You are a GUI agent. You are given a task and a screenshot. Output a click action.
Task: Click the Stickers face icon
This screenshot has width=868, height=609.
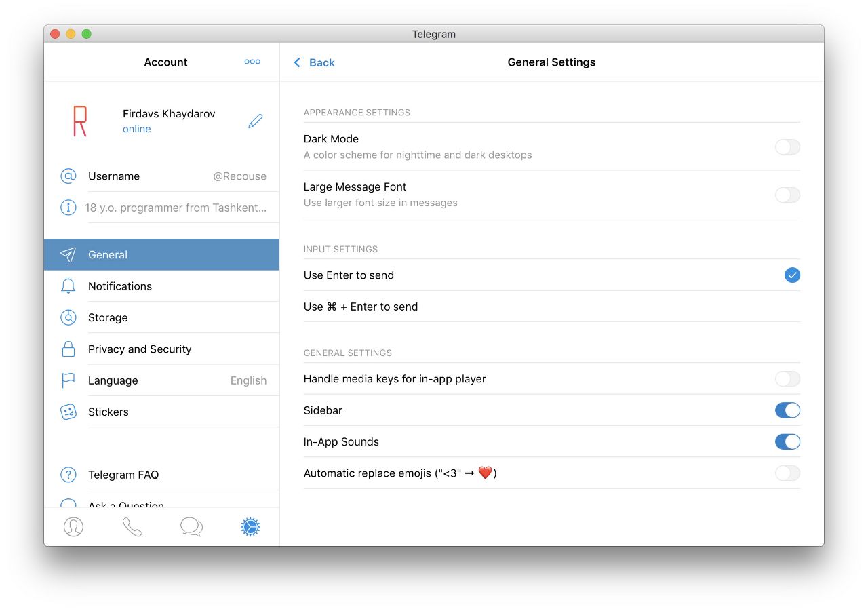[x=68, y=412]
